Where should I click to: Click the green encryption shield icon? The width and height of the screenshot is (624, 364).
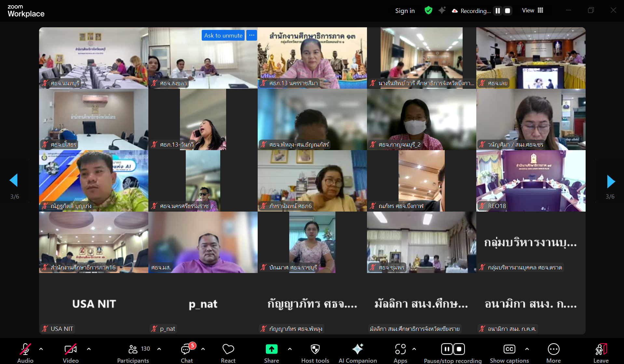pos(428,10)
